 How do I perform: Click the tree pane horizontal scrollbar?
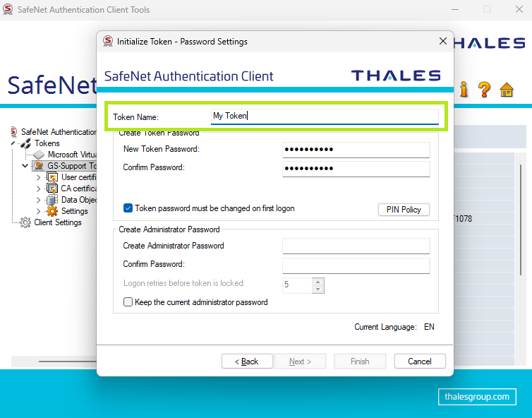[67, 362]
